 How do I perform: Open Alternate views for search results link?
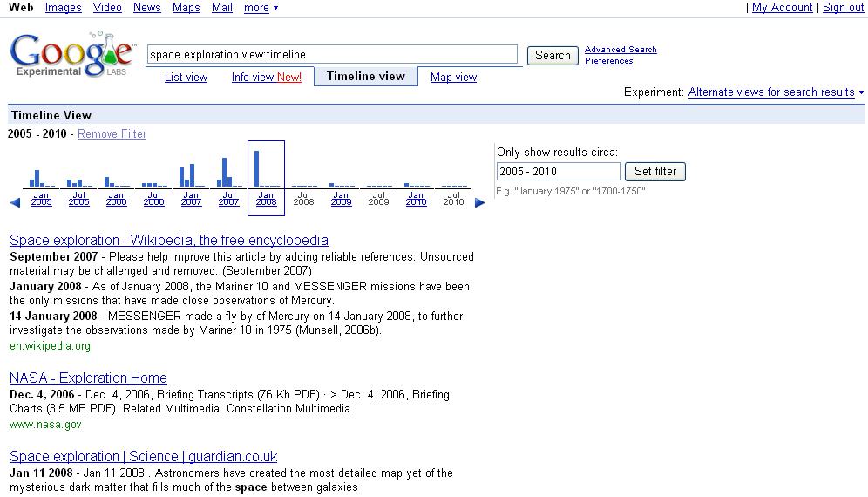click(x=771, y=92)
